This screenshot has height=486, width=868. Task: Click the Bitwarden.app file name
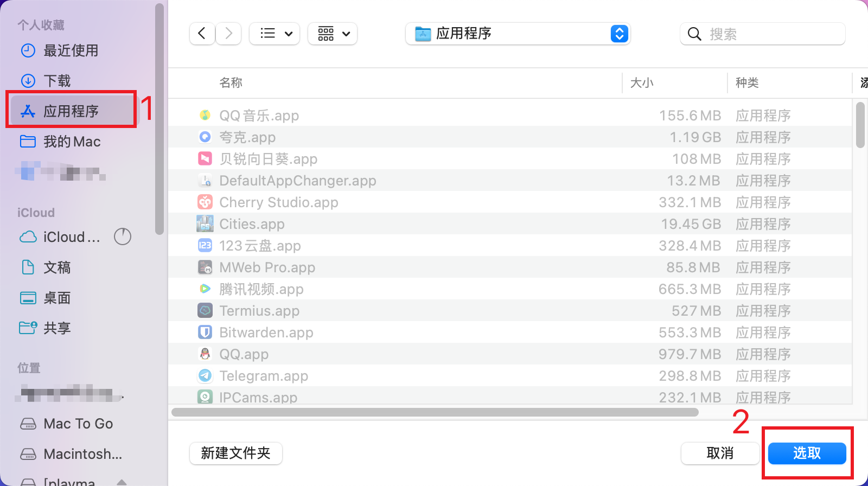(x=266, y=332)
